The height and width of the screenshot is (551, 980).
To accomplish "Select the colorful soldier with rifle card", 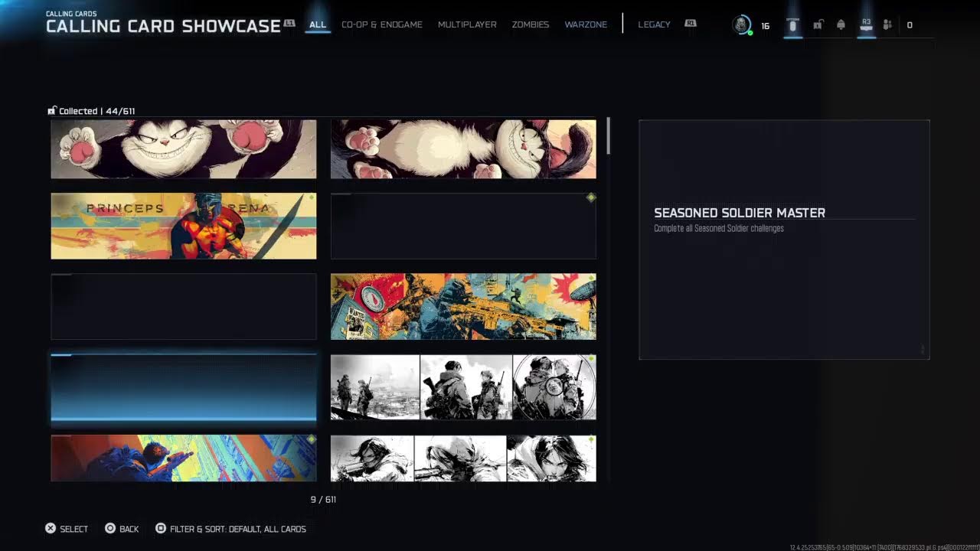I will (x=463, y=306).
